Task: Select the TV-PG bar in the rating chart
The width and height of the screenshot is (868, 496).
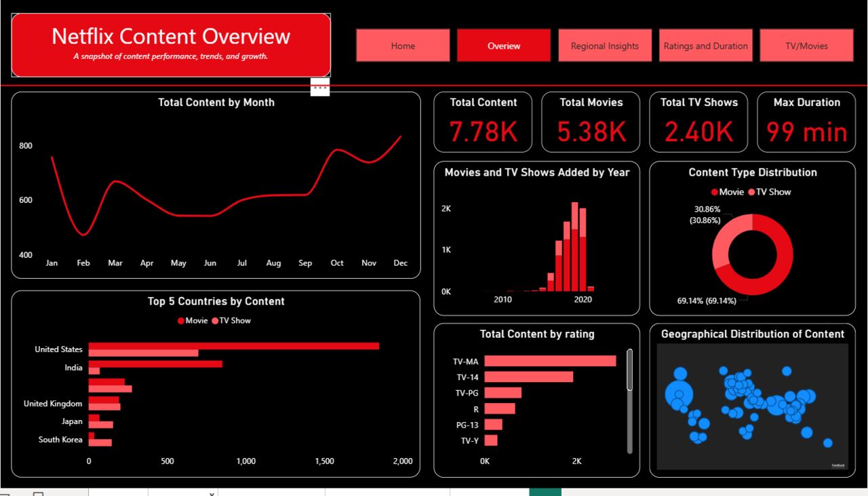Action: [502, 393]
